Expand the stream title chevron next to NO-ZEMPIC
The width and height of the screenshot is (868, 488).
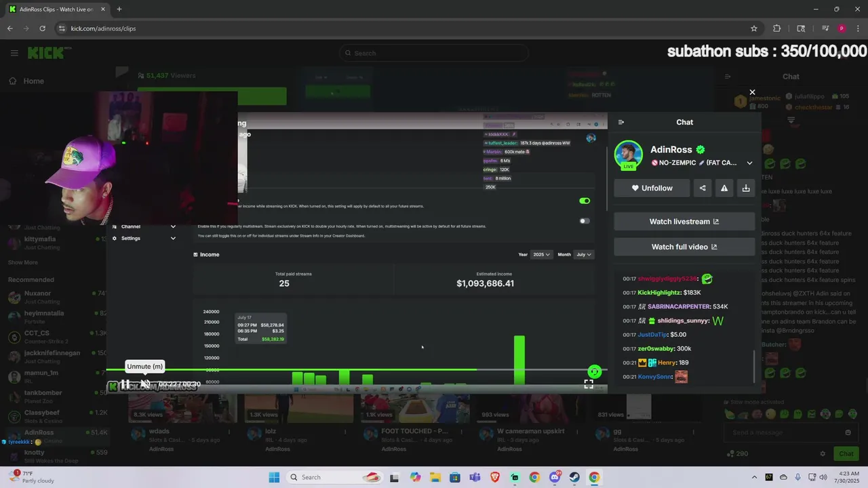(749, 163)
